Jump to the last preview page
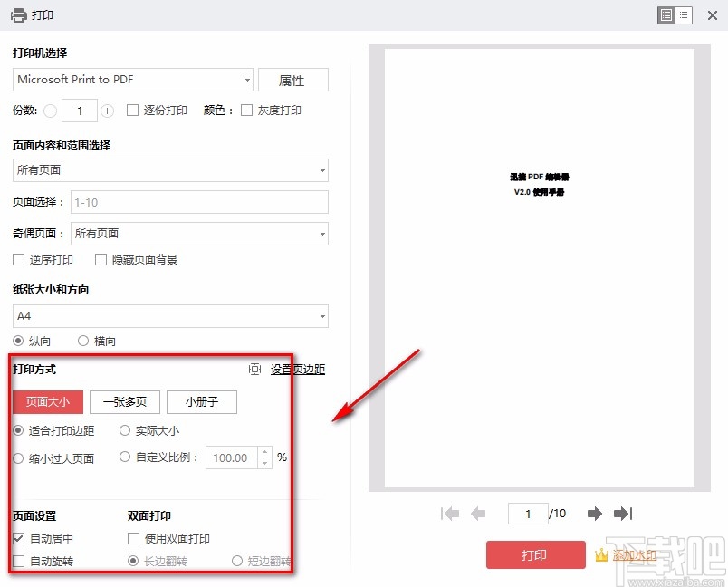728x587 pixels. [623, 514]
